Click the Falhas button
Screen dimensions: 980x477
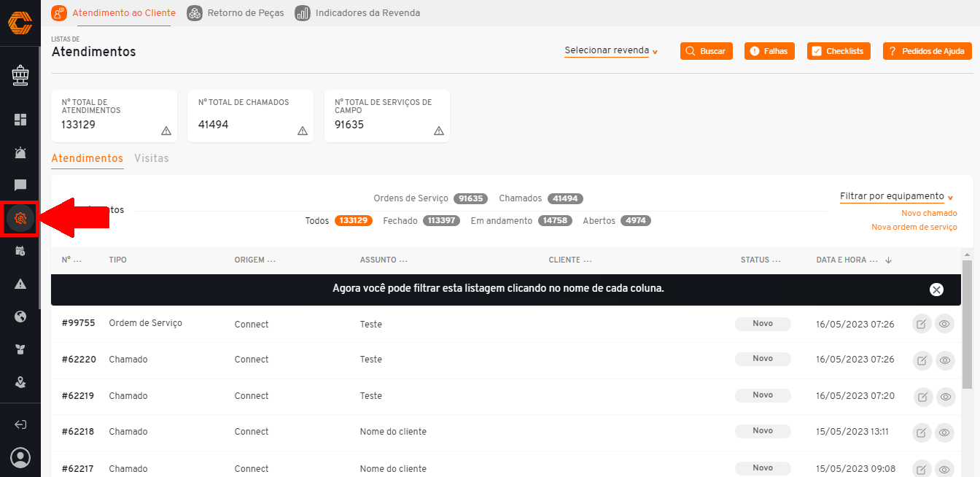coord(769,51)
